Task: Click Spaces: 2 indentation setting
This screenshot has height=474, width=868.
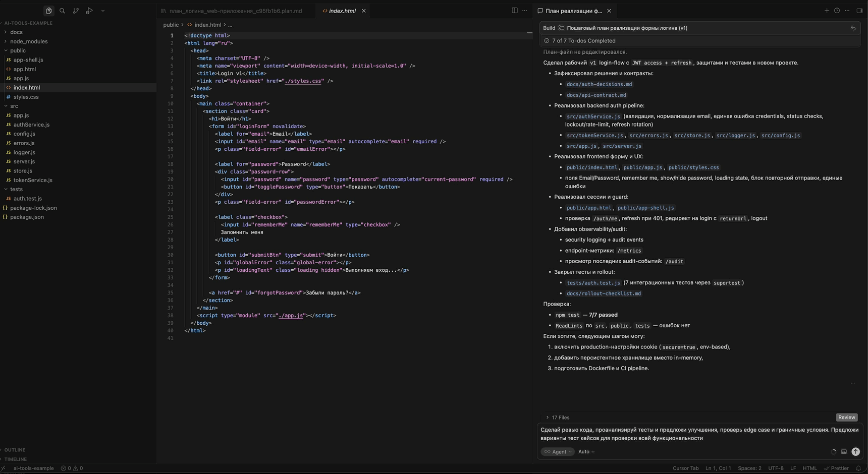Action: (x=749, y=468)
